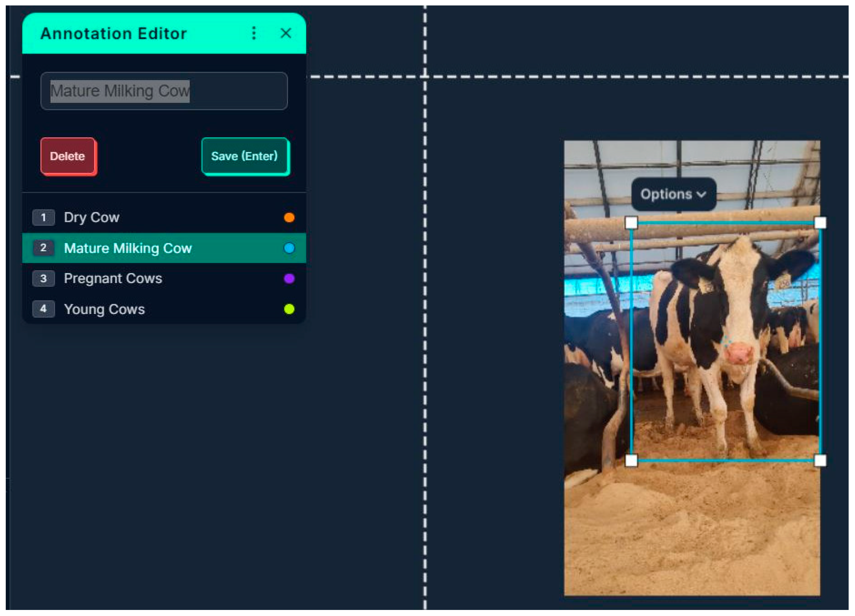Click the lime Young Cows color dot

[x=289, y=309]
